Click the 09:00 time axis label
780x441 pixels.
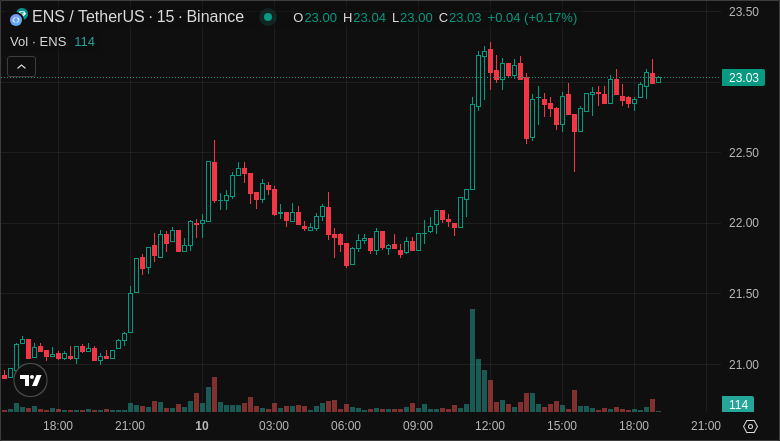tap(418, 426)
